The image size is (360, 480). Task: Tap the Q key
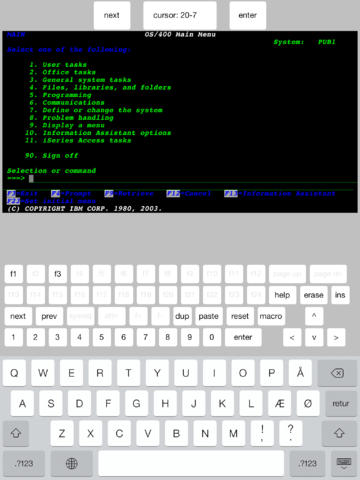14,373
